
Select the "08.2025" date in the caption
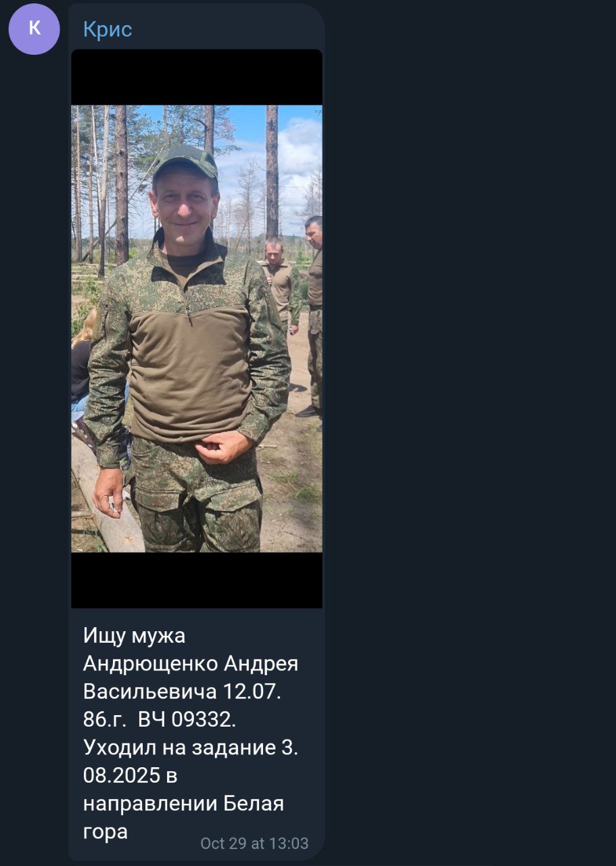(121, 776)
